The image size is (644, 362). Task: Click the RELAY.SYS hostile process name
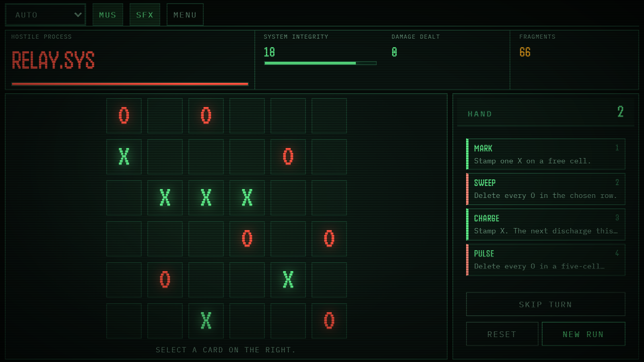[53, 61]
